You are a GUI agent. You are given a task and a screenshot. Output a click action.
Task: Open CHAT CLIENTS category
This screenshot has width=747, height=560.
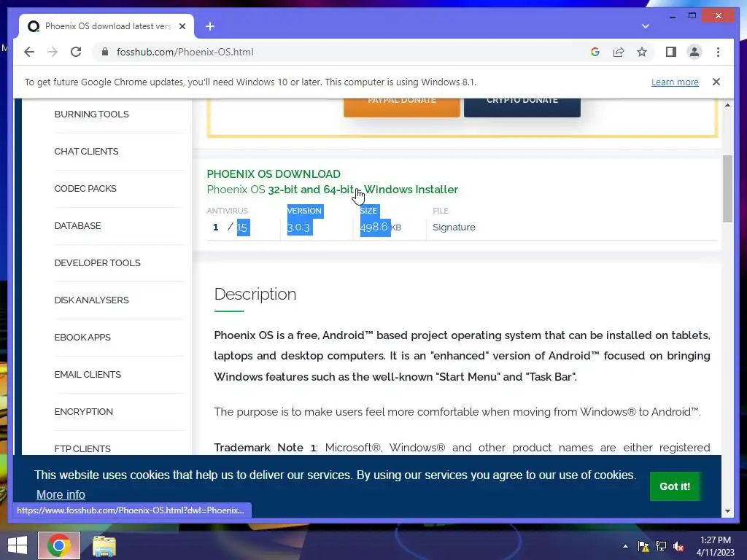[86, 152]
